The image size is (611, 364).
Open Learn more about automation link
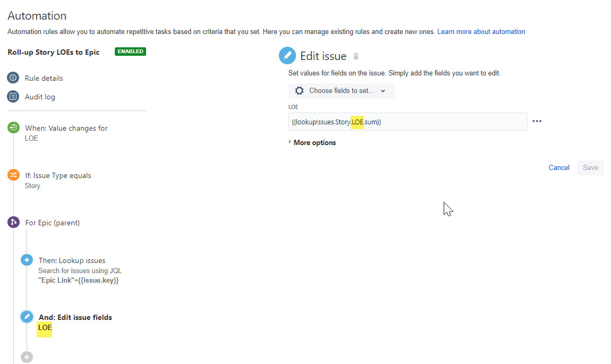[x=481, y=31]
